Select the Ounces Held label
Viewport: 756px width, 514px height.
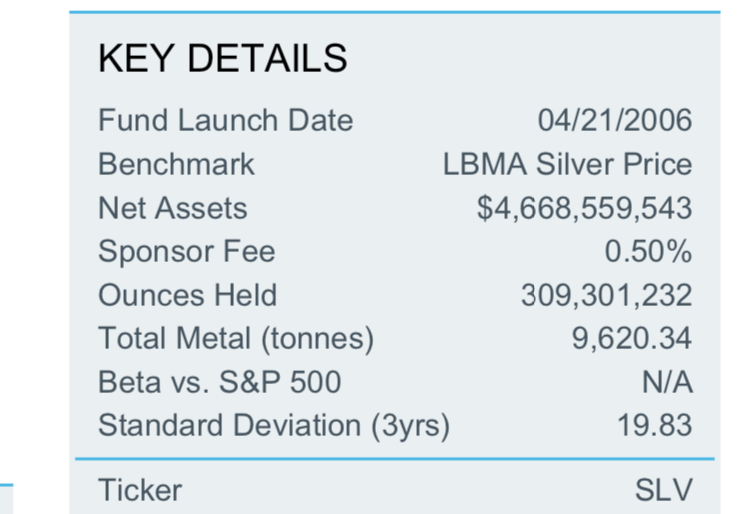188,295
